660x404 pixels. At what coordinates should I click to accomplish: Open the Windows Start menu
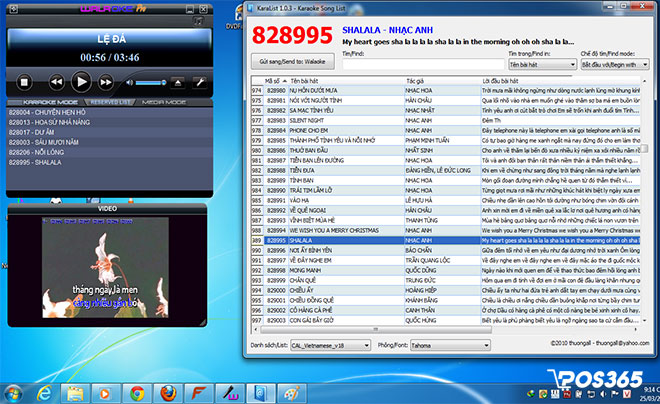(14, 394)
